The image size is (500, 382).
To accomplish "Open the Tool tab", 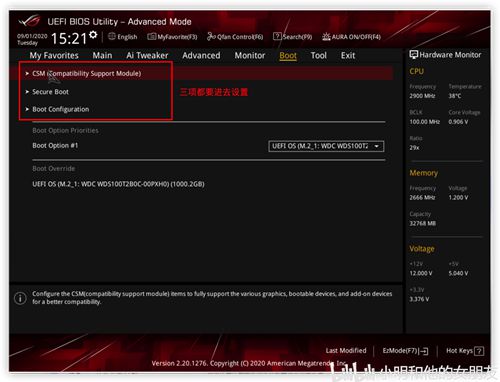I will [x=319, y=55].
